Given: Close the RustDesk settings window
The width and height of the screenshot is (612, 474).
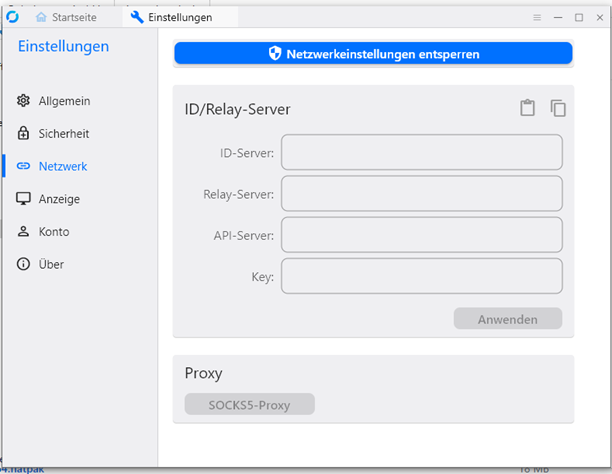Looking at the screenshot, I should pos(599,18).
